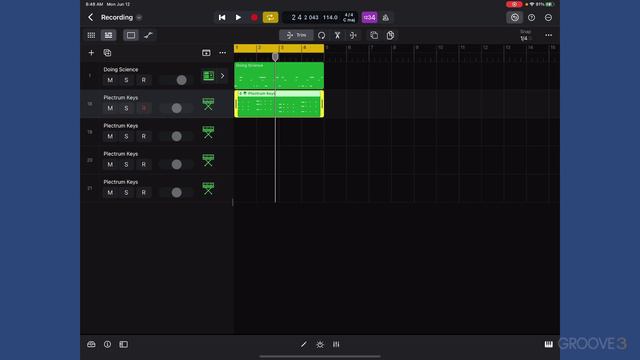640x360 pixels.
Task: Switch to the tracks view button
Action: (x=108, y=35)
